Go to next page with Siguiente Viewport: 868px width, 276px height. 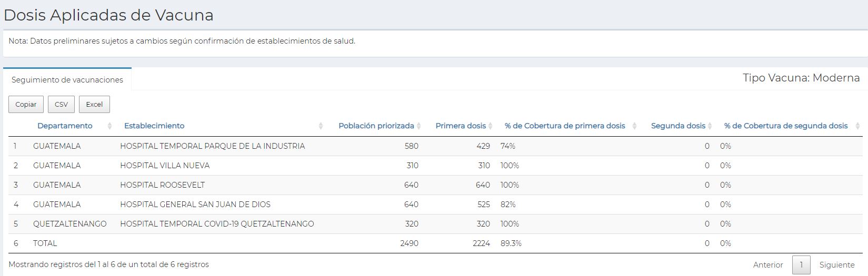click(836, 265)
